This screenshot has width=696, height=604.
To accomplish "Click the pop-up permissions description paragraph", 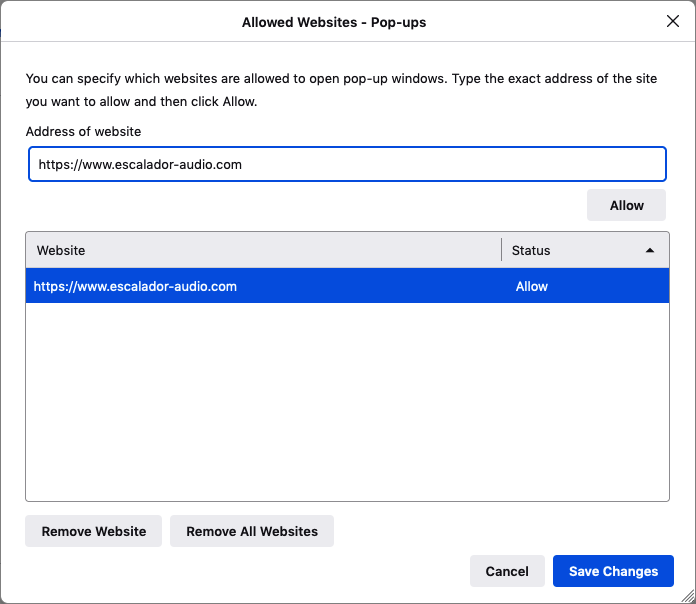I will click(x=341, y=90).
